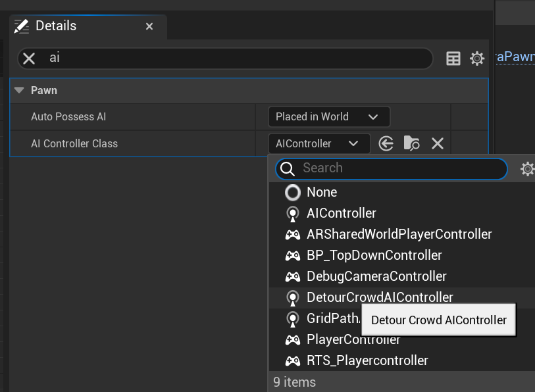Clear the Details search field with X icon
The image size is (535, 392).
coord(29,58)
